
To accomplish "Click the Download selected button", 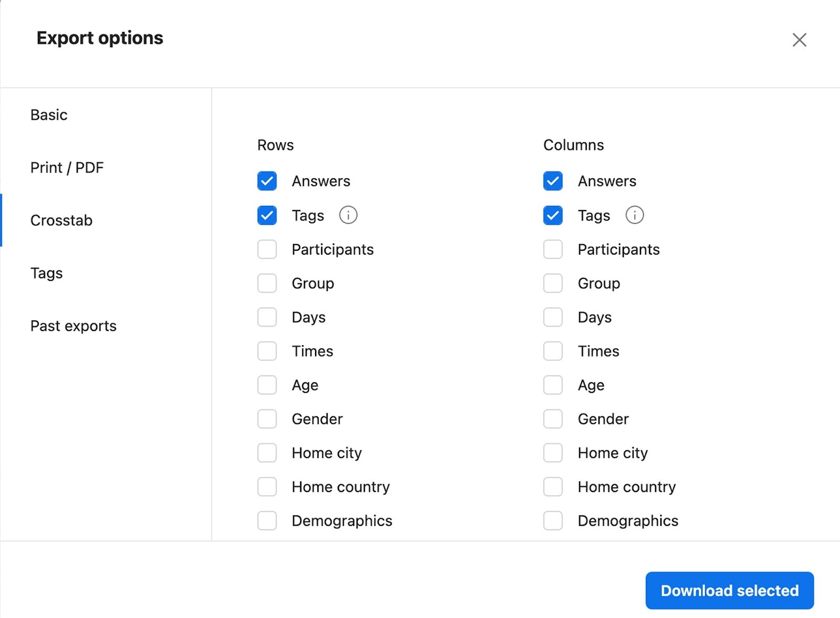I will click(x=729, y=591).
